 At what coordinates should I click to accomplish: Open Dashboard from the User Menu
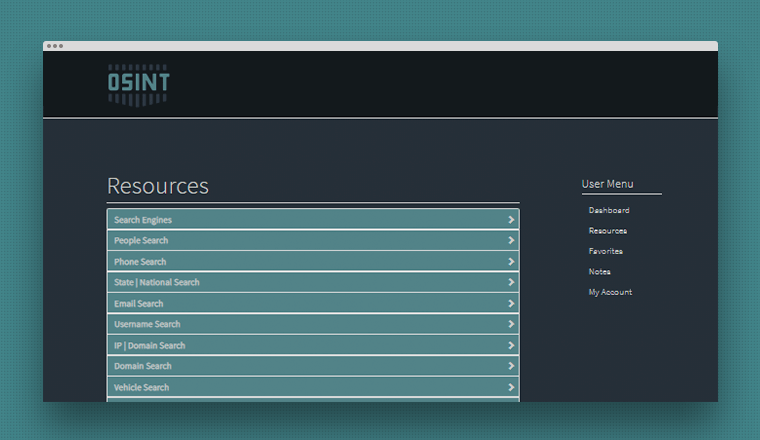[609, 211]
